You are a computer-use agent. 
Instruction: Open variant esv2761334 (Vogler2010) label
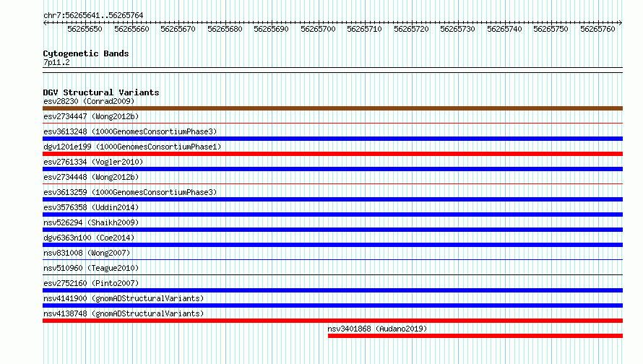pos(93,162)
